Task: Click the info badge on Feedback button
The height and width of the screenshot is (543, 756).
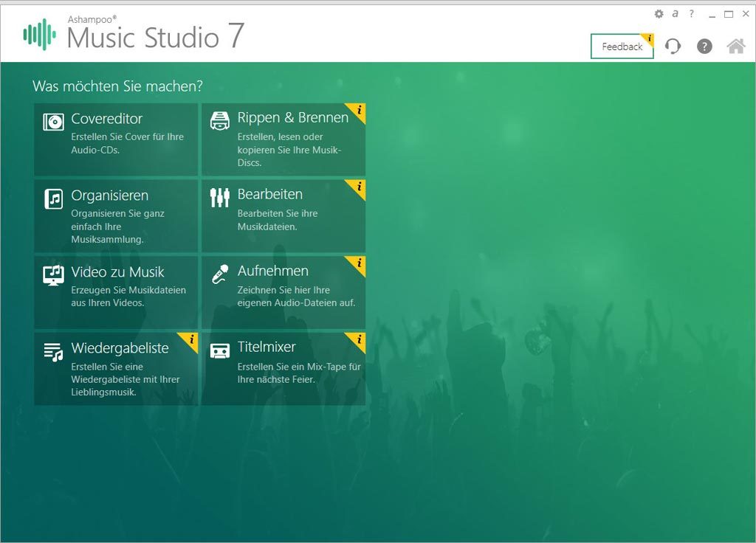Action: click(x=648, y=39)
